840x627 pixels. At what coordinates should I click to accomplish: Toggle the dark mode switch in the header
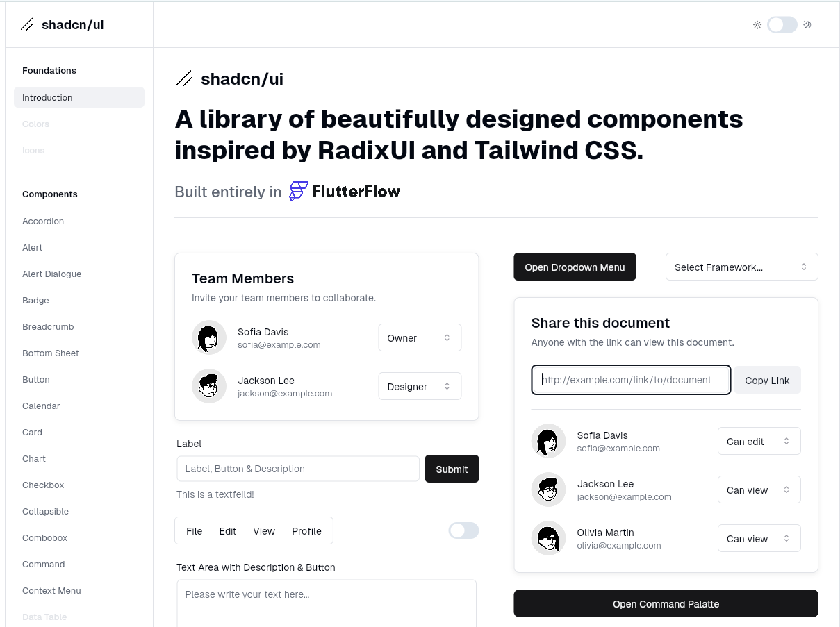782,25
